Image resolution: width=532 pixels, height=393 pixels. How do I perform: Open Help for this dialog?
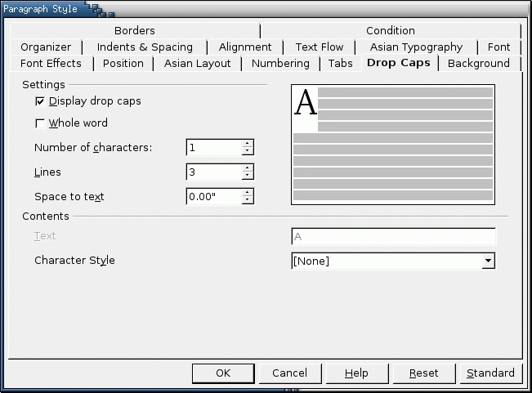356,373
